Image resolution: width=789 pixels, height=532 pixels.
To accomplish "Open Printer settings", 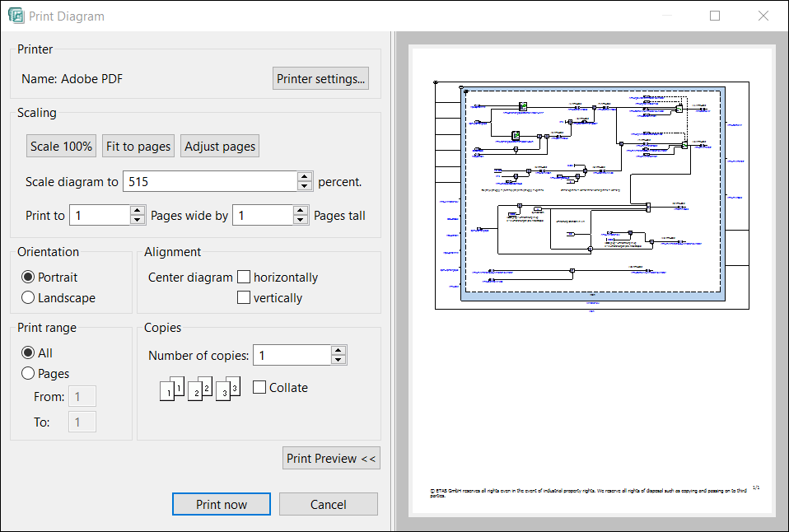I will (320, 77).
